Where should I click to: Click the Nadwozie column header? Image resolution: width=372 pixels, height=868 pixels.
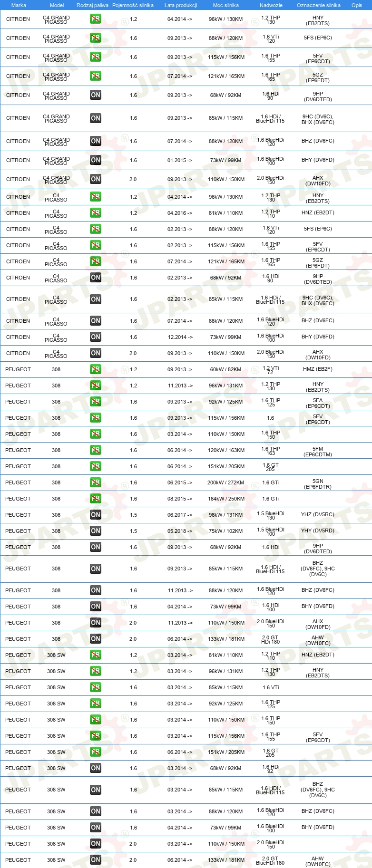(x=271, y=5)
